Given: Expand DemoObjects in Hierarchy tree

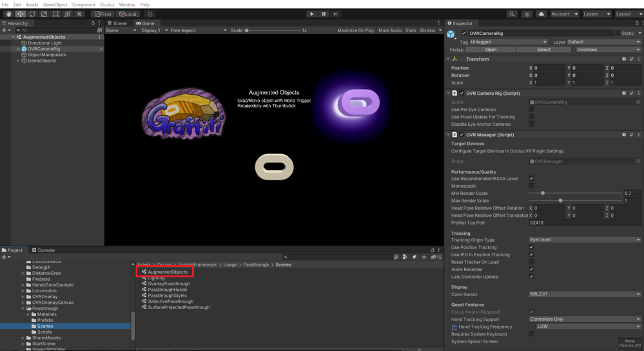Looking at the screenshot, I should point(19,61).
